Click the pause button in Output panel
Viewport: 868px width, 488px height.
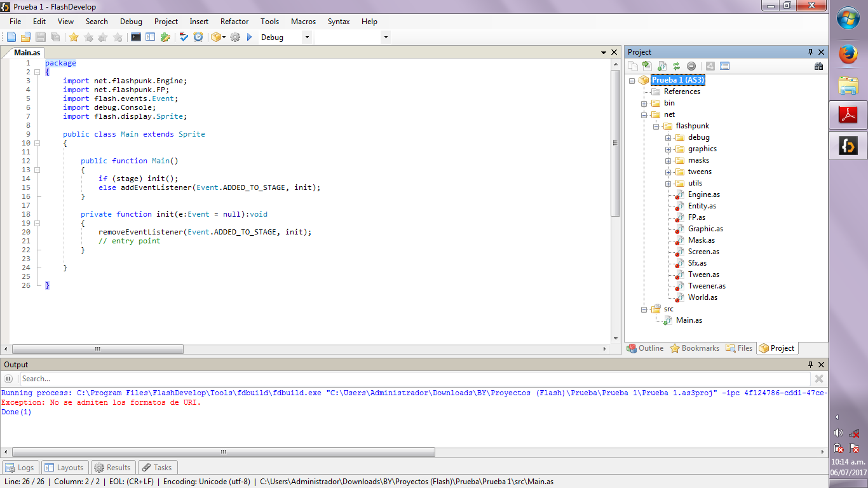[x=9, y=379]
